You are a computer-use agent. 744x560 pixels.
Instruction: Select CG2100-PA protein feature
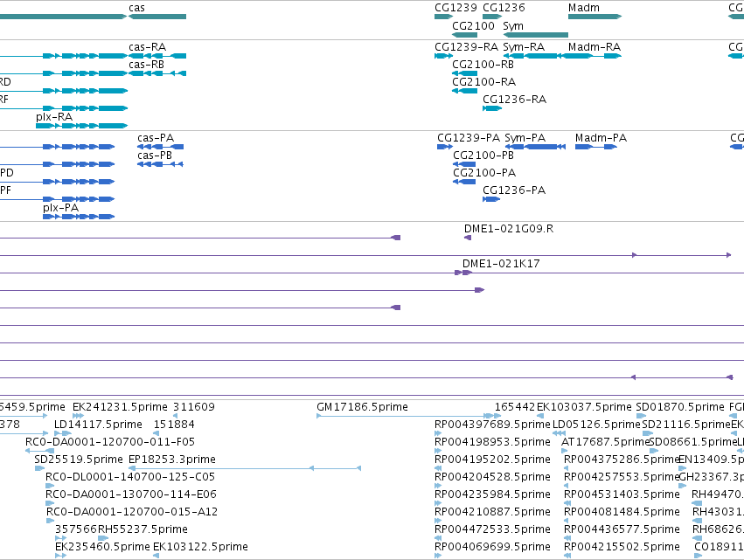pyautogui.click(x=464, y=182)
